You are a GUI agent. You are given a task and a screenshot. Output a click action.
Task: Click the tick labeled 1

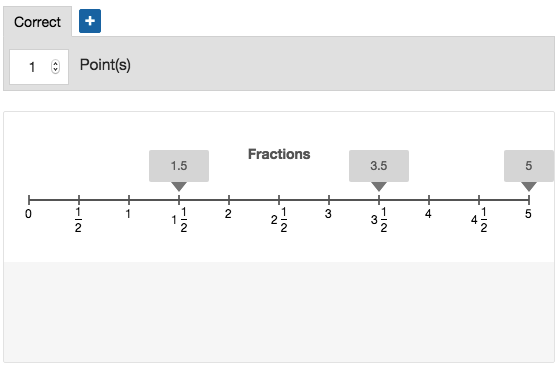[x=129, y=200]
